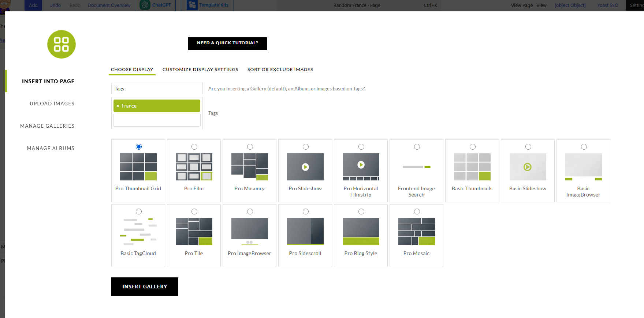
Task: Click the Pro Horizontal Filmstrip preview icon
Action: click(x=361, y=167)
